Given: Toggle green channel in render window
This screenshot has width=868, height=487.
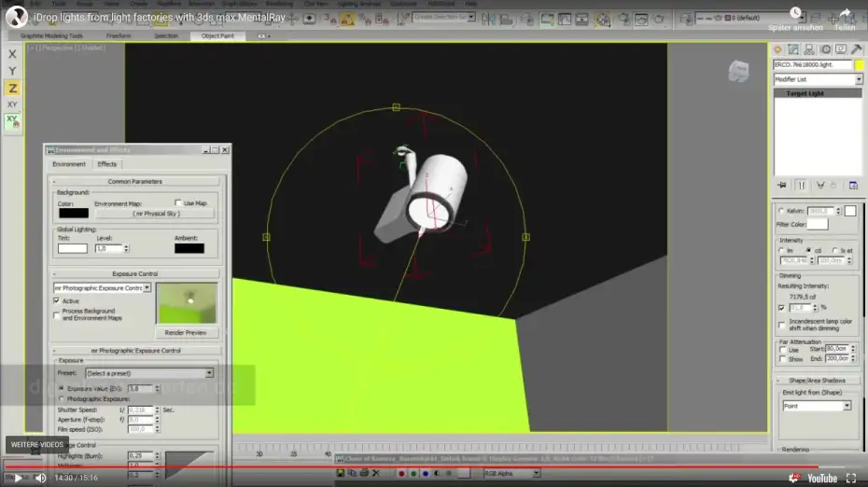Looking at the screenshot, I should (x=413, y=474).
